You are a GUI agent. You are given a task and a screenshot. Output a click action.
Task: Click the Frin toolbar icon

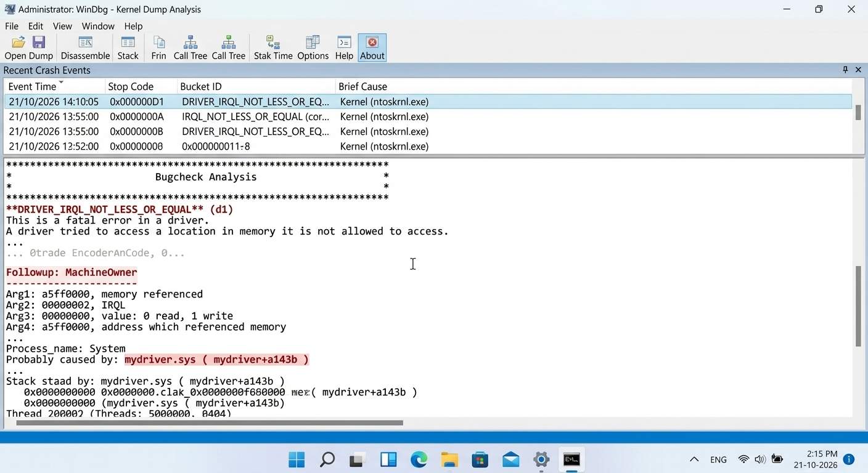[158, 48]
